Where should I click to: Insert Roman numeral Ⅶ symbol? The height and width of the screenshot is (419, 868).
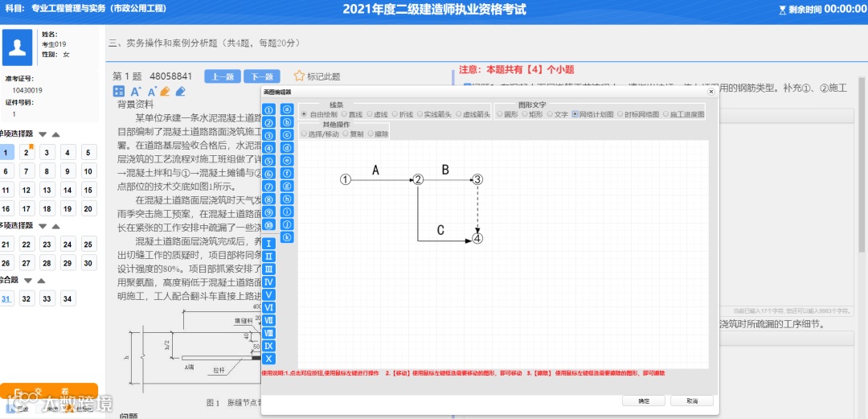click(268, 320)
